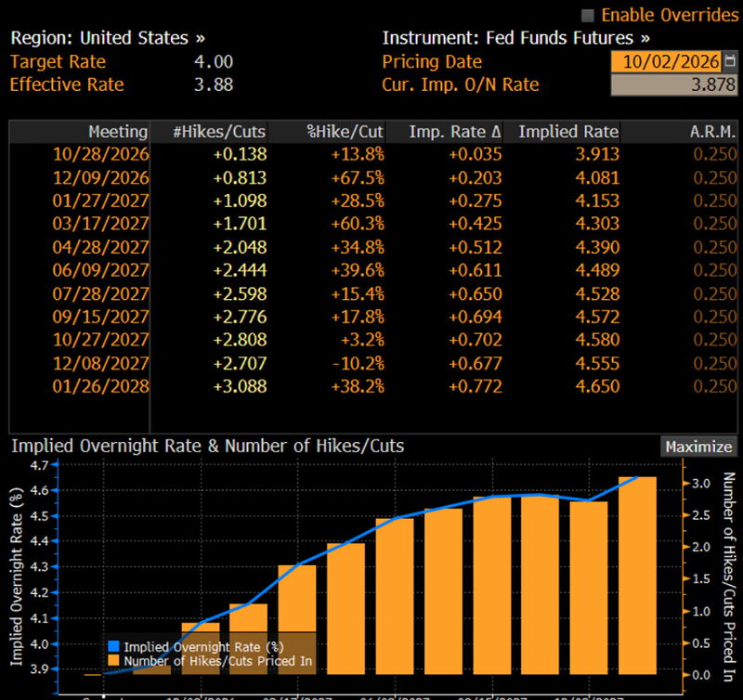Screen dimensions: 743x700
Task: Select the 04/28/2027 meeting date
Action: [100, 247]
